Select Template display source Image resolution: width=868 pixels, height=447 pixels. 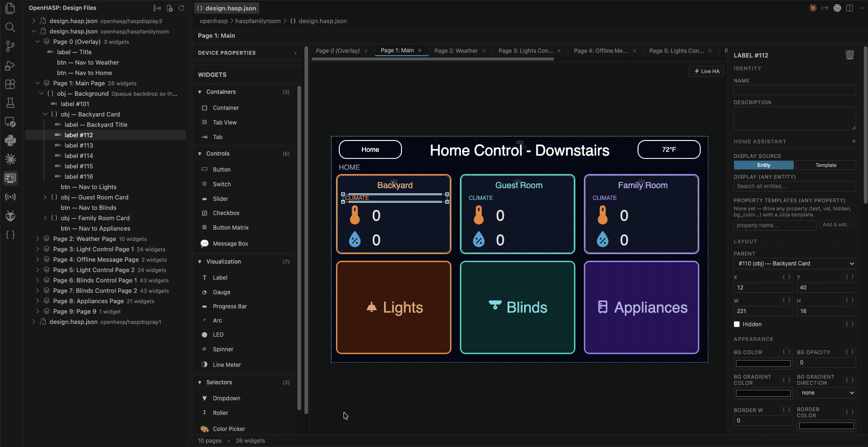(826, 165)
